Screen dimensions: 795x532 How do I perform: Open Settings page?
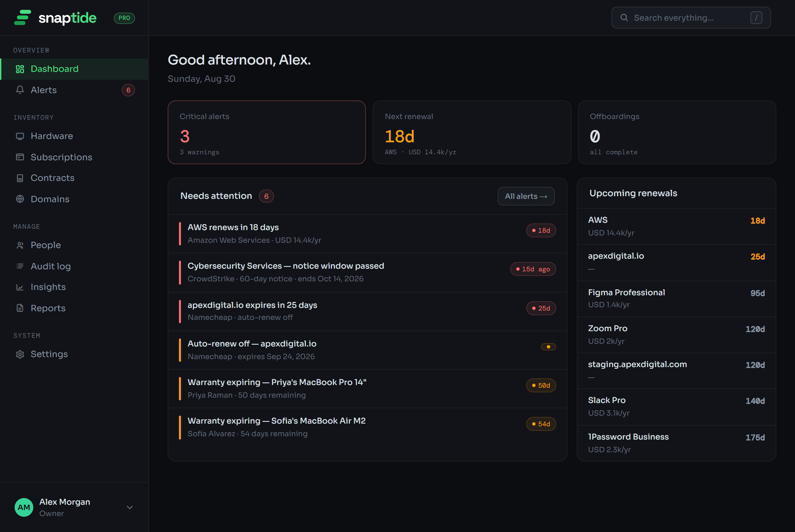tap(74, 354)
